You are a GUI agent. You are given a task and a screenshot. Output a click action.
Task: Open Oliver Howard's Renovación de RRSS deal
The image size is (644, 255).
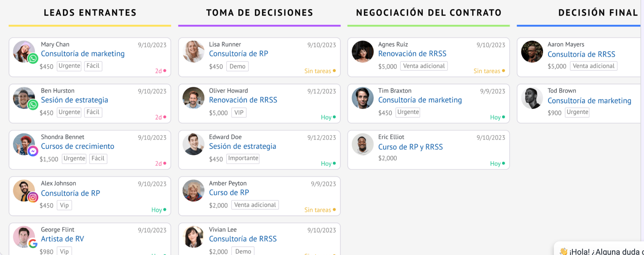pos(243,100)
